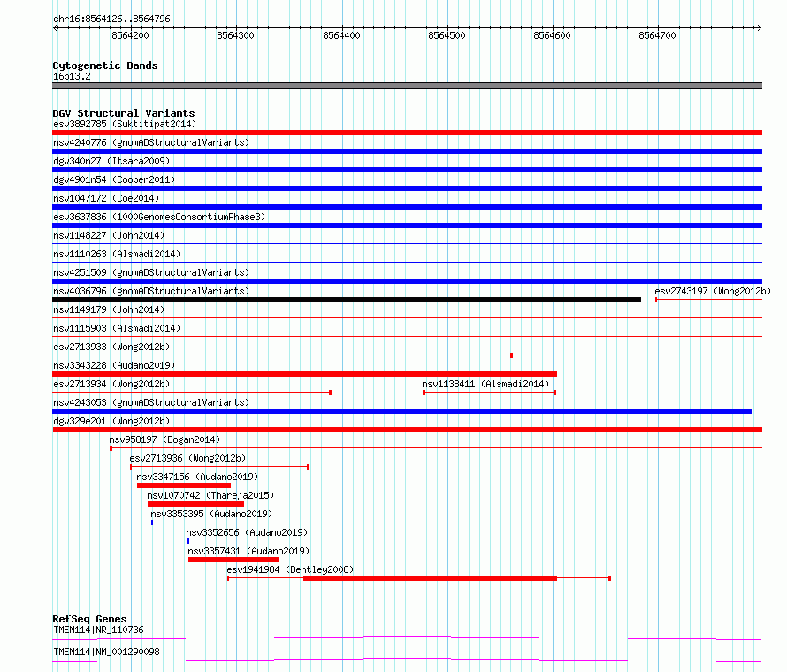Click dgv329e201 (Wong2012b) variant label

(x=111, y=421)
